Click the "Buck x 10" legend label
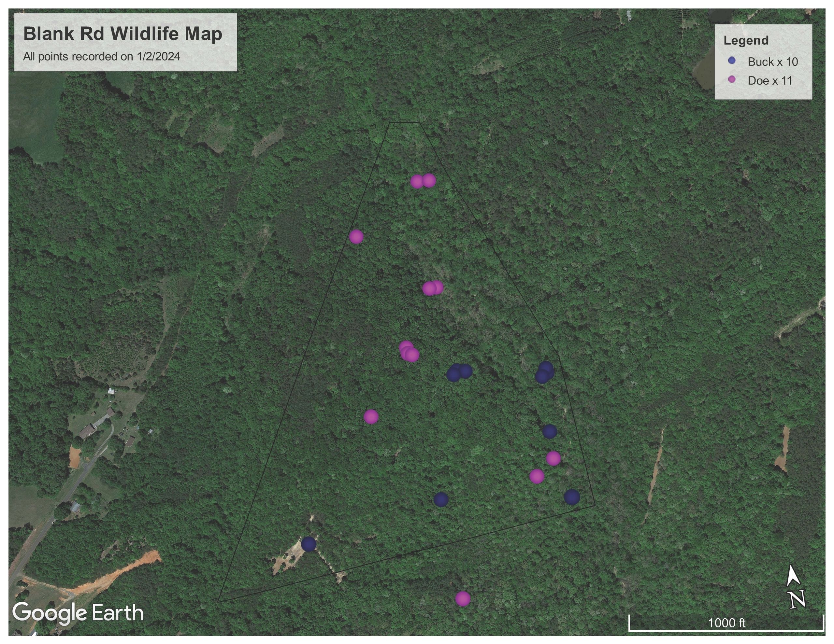The image size is (834, 644). click(x=773, y=62)
